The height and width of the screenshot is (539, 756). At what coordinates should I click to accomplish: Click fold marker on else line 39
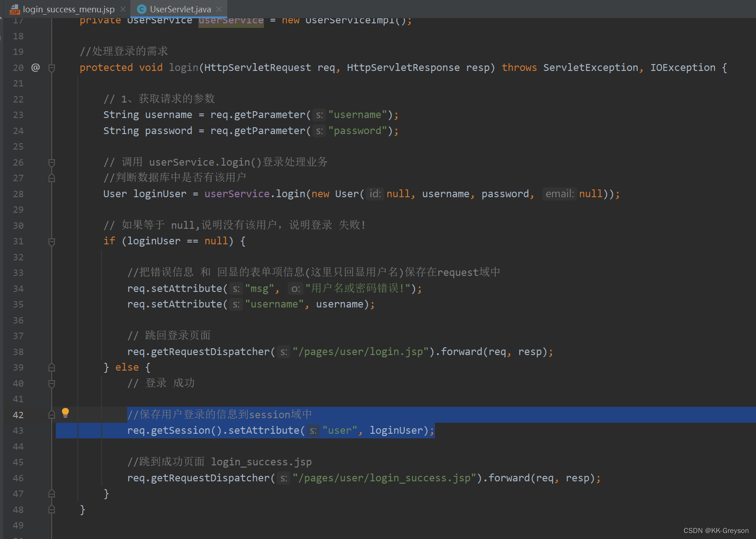pyautogui.click(x=52, y=367)
